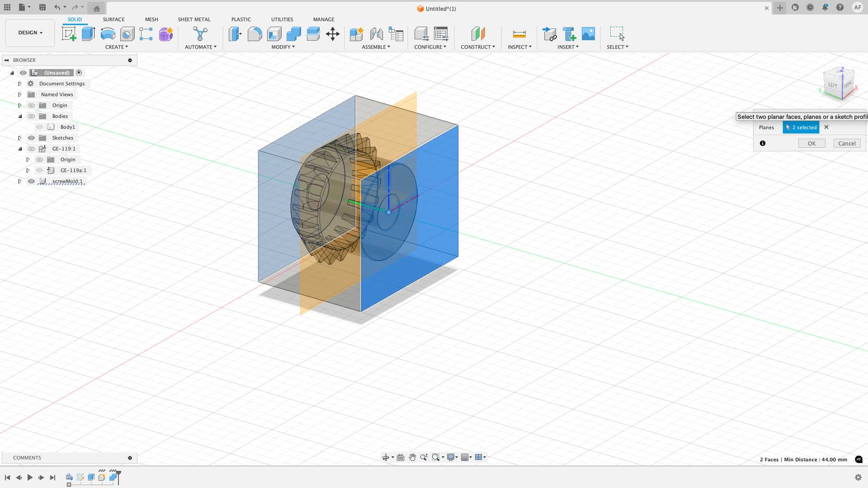Click the Automate tool icon
Screen dimensions: 868x488
[x=200, y=34]
